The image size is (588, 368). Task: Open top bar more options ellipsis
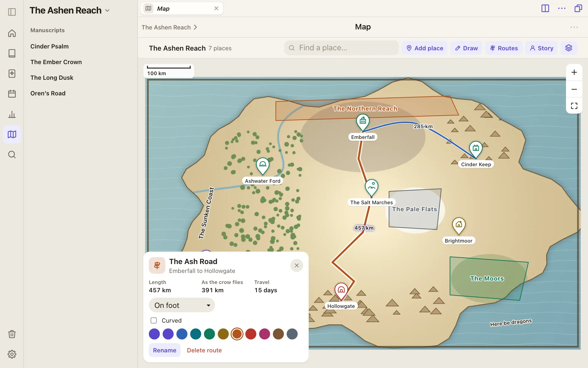click(x=562, y=8)
